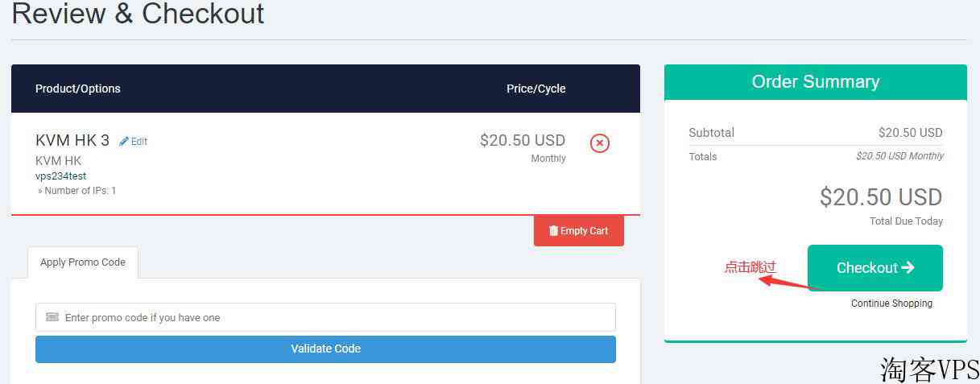Select the Apply Promo Code tab
Viewport: 980px width, 384px height.
[x=83, y=262]
